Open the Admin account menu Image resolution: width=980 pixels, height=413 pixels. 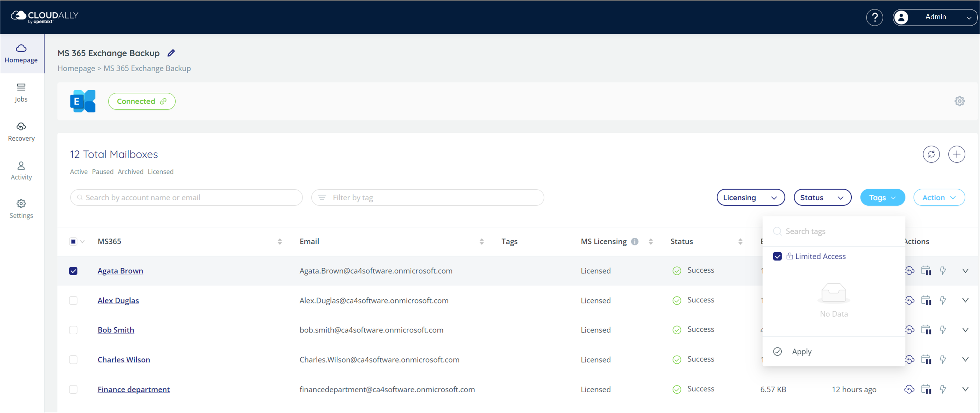[x=935, y=17]
